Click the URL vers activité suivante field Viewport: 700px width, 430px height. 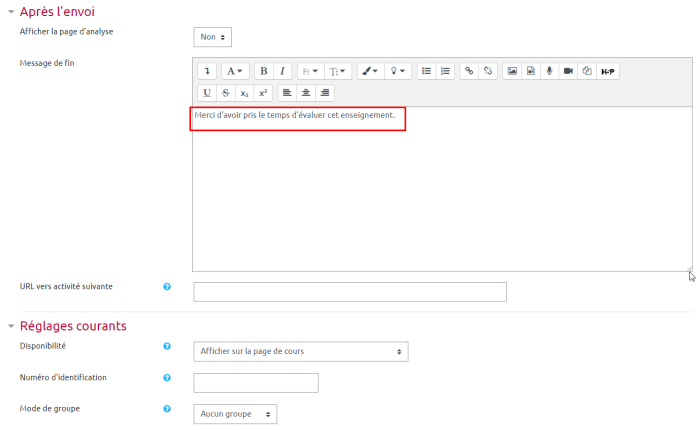point(349,292)
